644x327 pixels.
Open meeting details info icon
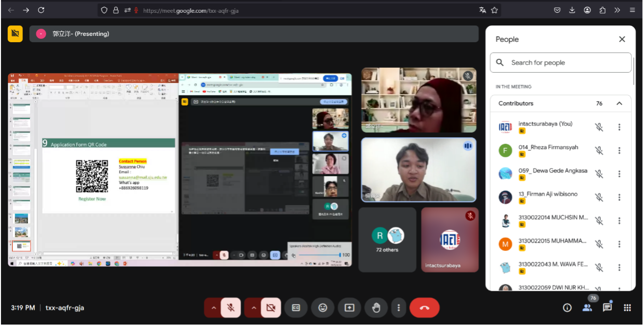click(x=567, y=308)
